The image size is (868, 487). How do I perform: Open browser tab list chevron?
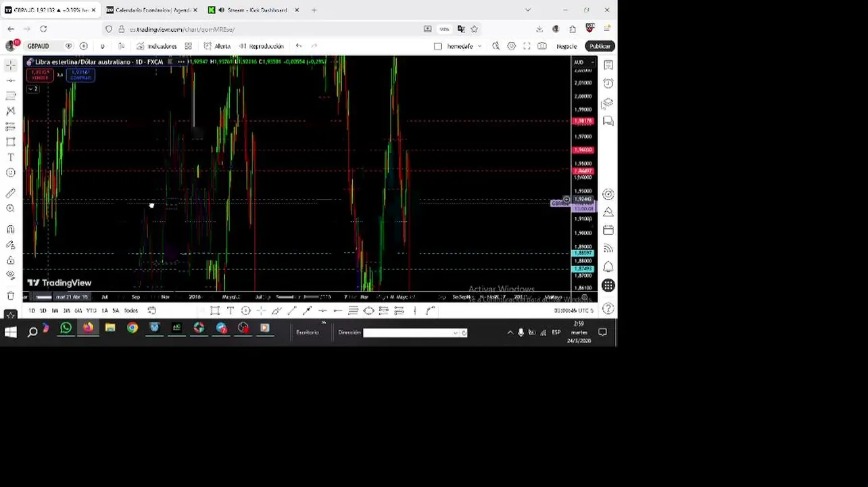point(528,10)
